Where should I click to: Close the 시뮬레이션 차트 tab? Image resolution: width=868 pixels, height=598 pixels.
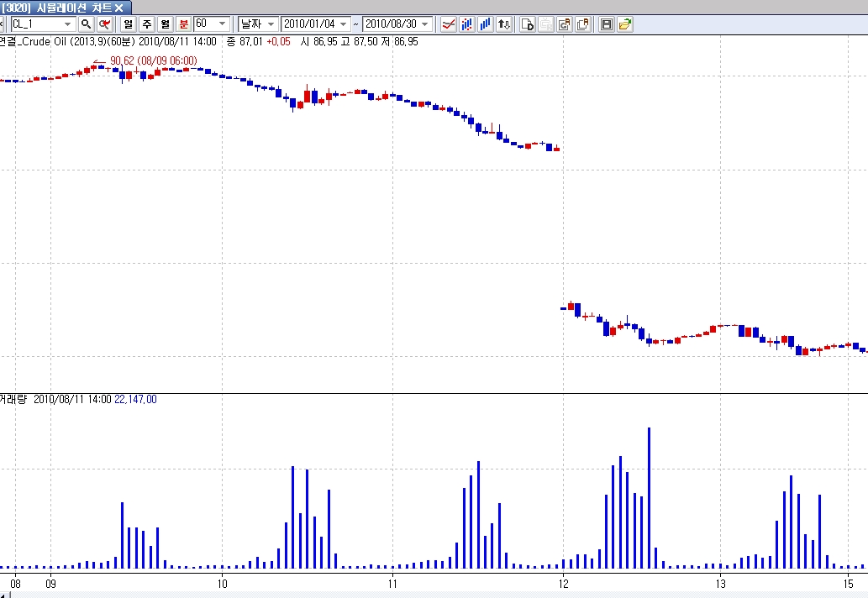(x=118, y=8)
